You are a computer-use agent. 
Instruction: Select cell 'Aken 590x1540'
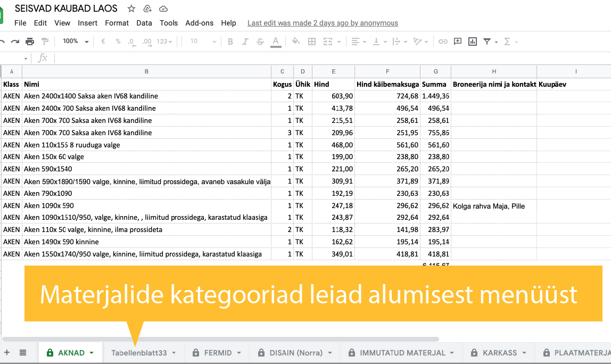click(x=146, y=169)
